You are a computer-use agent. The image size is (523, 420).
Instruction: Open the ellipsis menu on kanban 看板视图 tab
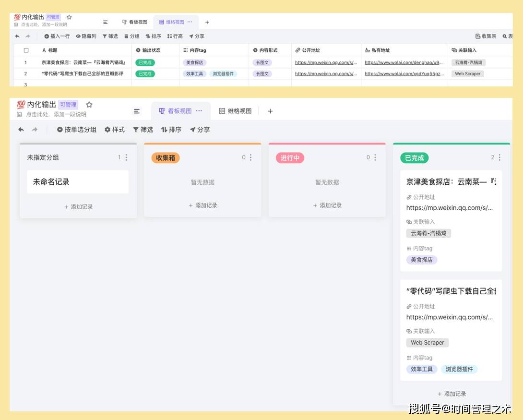(x=199, y=111)
